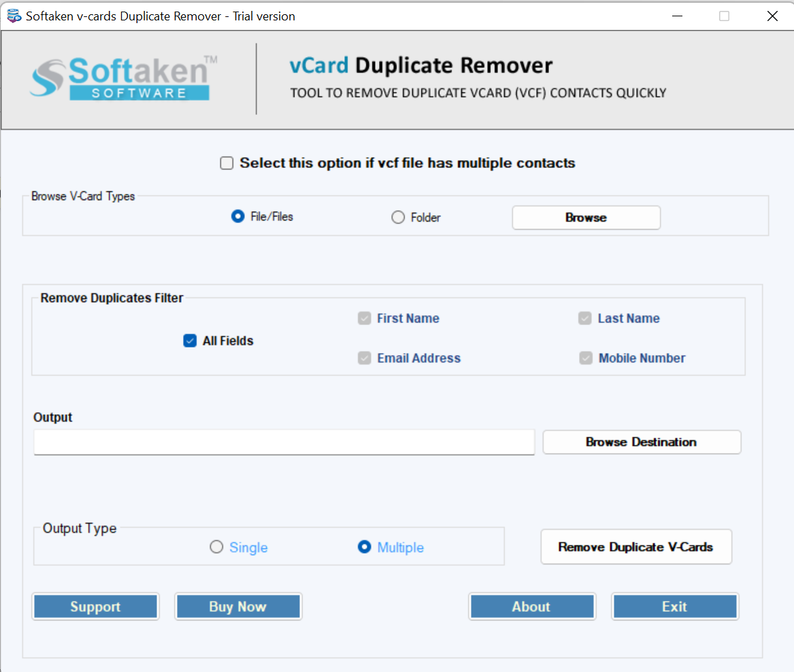Image resolution: width=794 pixels, height=672 pixels.
Task: Toggle the Email Address filter checkbox
Action: [x=364, y=358]
